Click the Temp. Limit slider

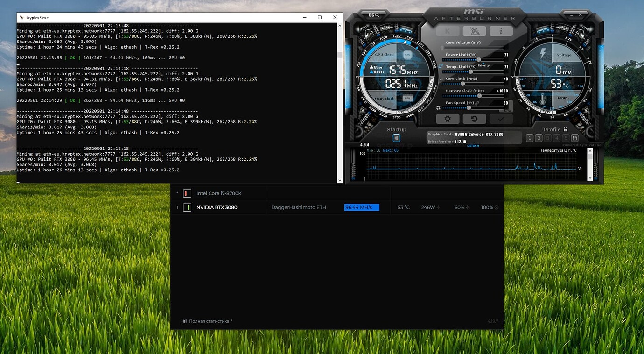click(473, 71)
